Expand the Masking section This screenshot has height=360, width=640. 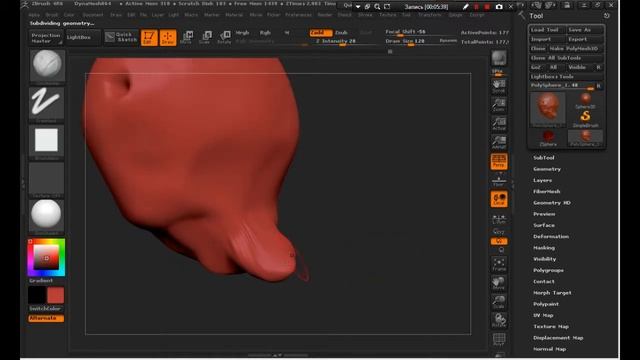point(544,248)
